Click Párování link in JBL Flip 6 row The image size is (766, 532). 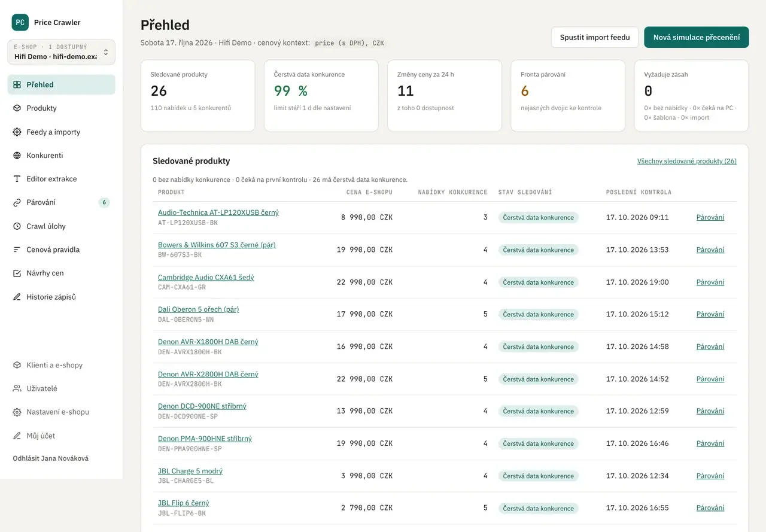(710, 508)
